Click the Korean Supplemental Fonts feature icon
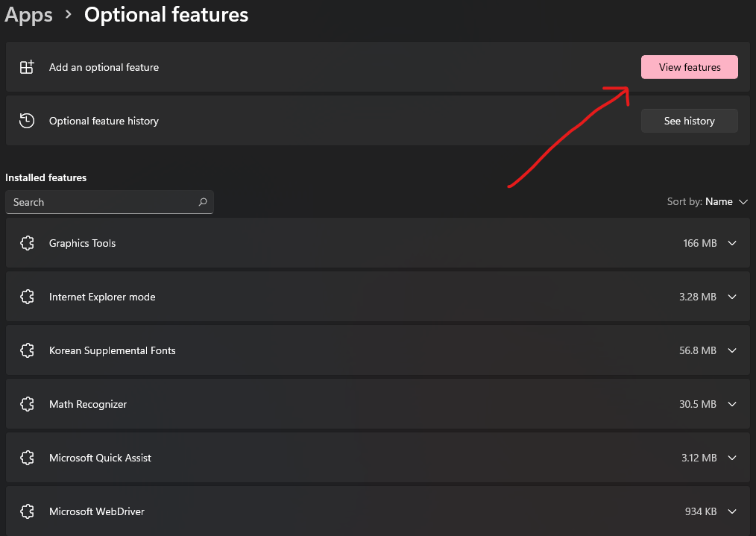 coord(27,350)
